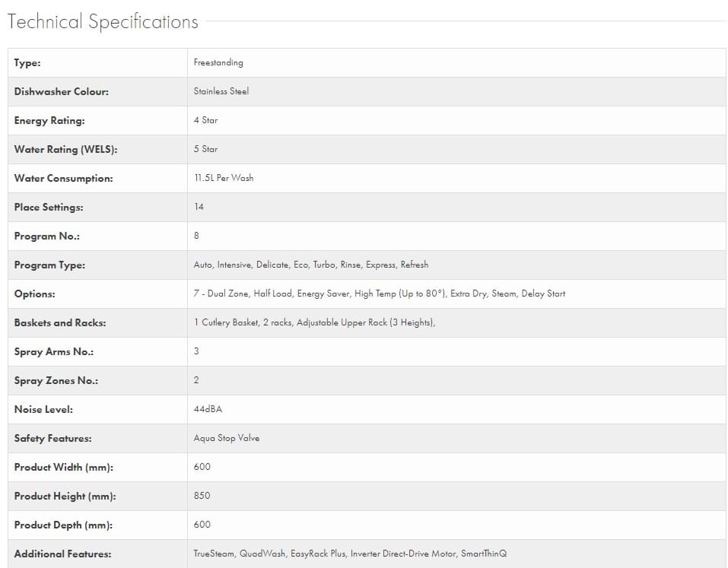
Task: Click the 44dBA noise level value
Action: [x=208, y=410]
